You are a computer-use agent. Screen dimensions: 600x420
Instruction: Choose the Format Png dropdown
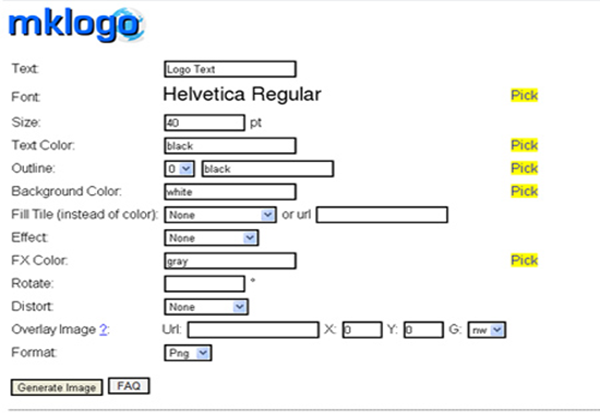(x=188, y=353)
